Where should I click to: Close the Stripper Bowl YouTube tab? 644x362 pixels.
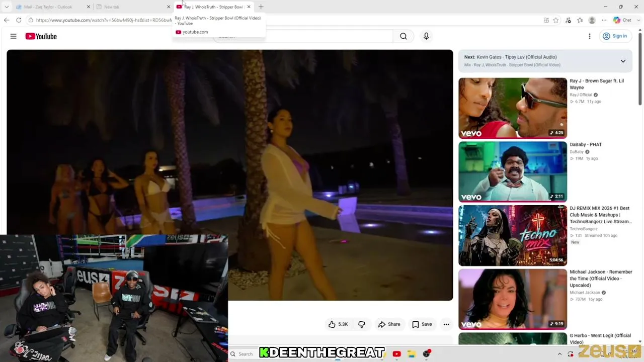pyautogui.click(x=249, y=7)
